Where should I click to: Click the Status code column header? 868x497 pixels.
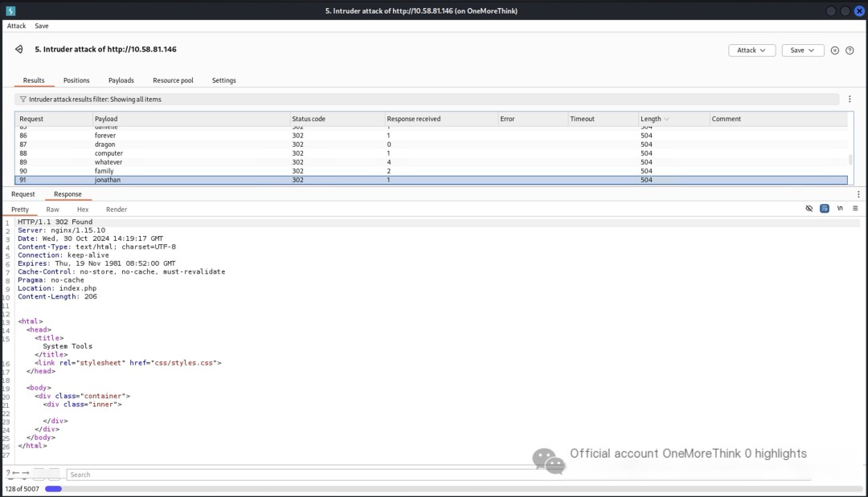pos(337,119)
